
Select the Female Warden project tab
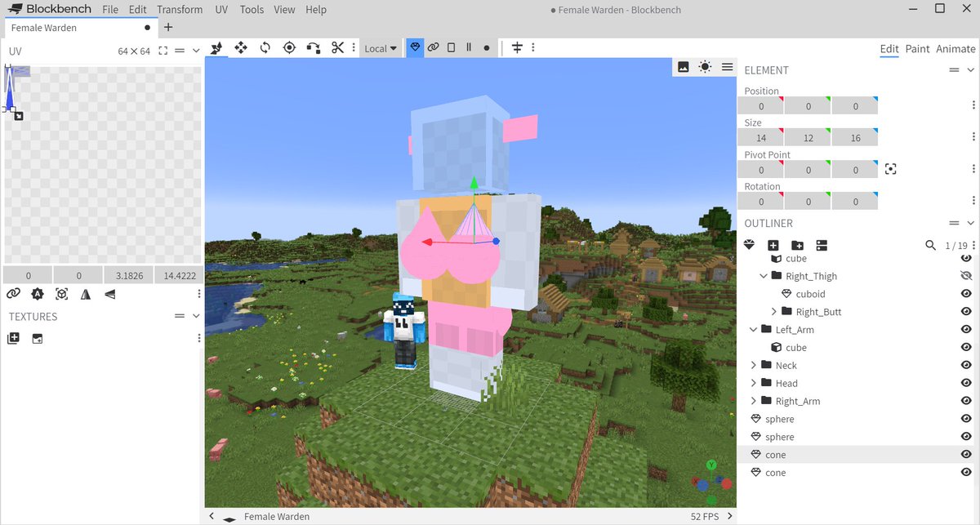tap(79, 27)
